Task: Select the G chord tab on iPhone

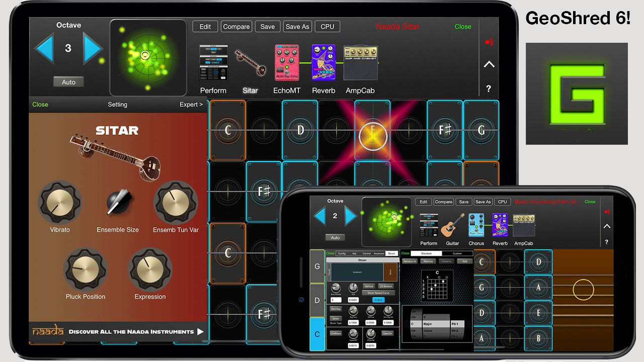Action: (x=317, y=266)
